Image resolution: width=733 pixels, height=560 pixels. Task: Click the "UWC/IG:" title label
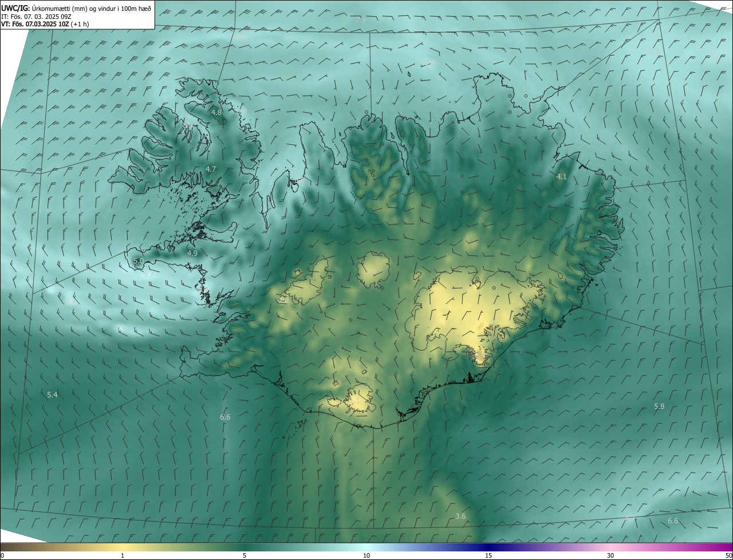pos(15,8)
